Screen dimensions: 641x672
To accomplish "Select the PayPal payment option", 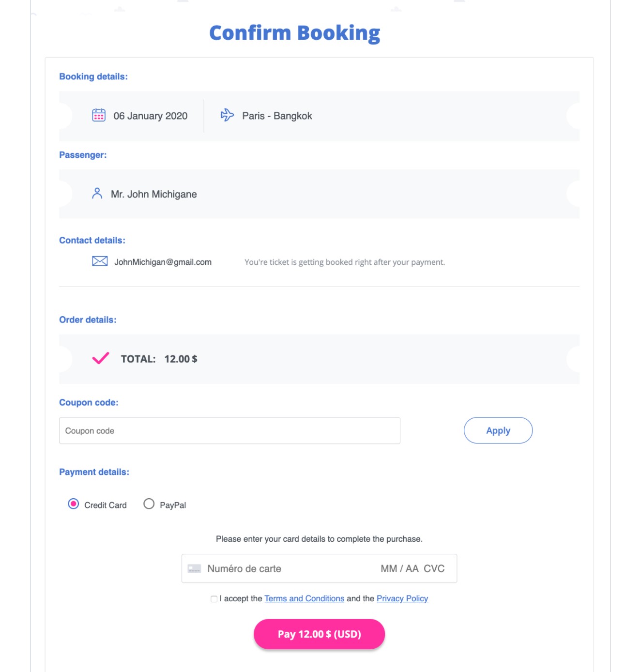I will (x=149, y=504).
